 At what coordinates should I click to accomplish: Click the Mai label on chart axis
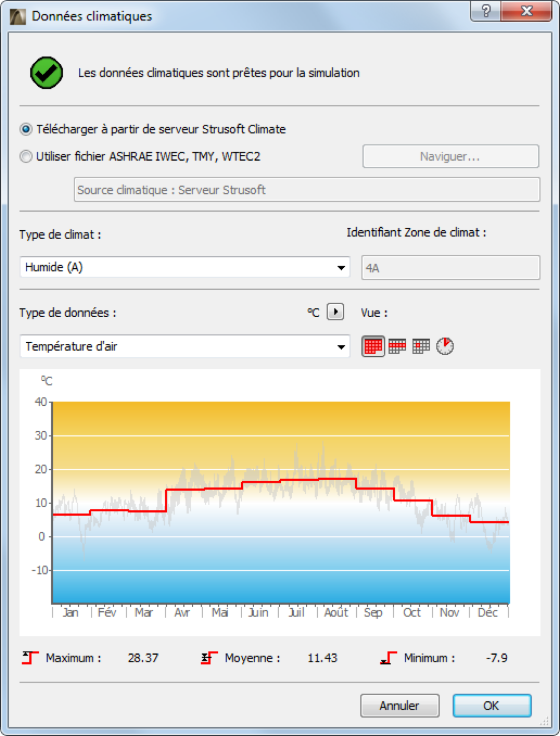click(x=220, y=613)
